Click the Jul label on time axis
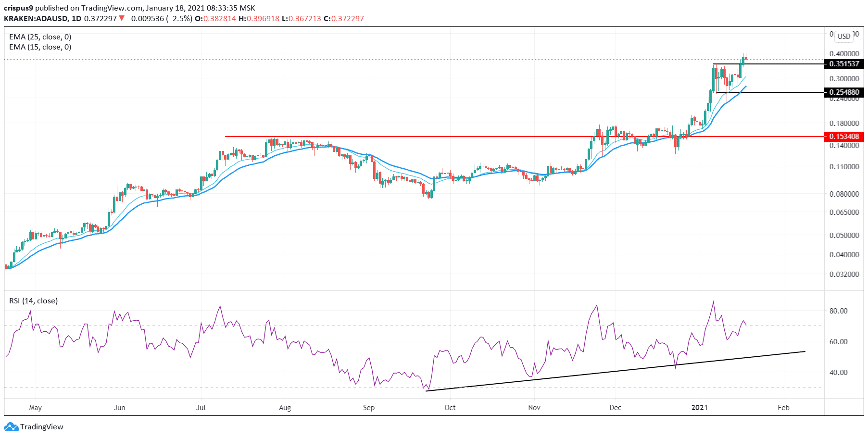The image size is (868, 438). tap(201, 407)
